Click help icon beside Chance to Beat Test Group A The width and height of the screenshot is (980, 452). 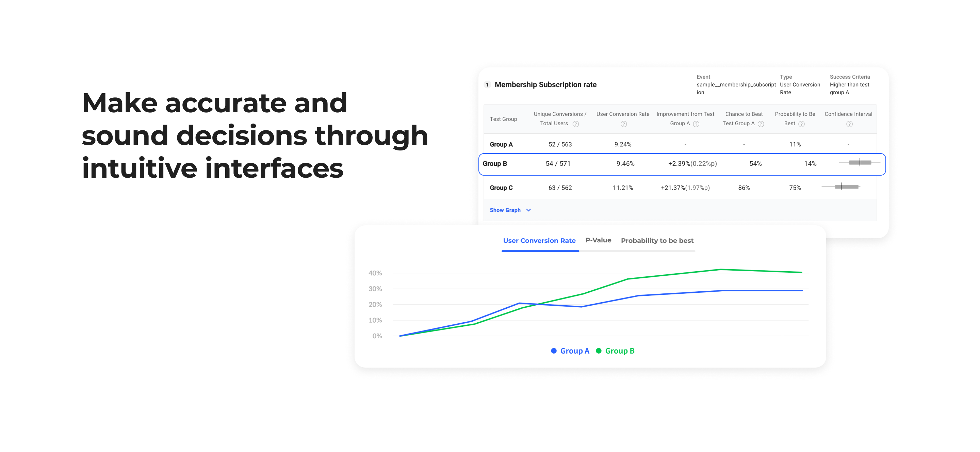761,124
